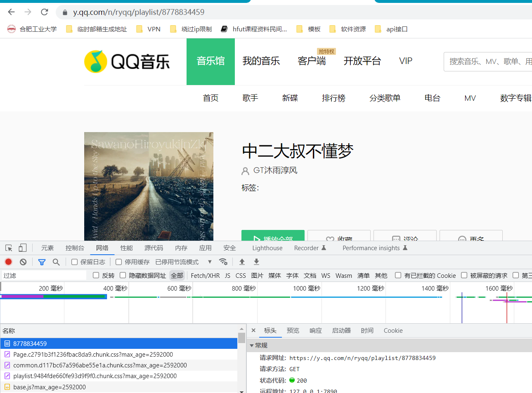Image resolution: width=532 pixels, height=393 pixels.
Task: Search network requests with the magnifier icon
Action: point(55,262)
